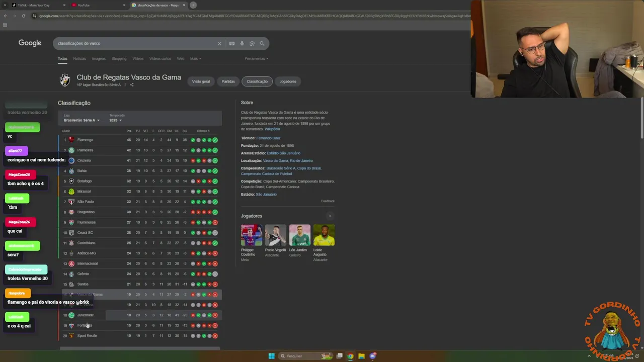Switch to the Shopping tab

tap(119, 59)
